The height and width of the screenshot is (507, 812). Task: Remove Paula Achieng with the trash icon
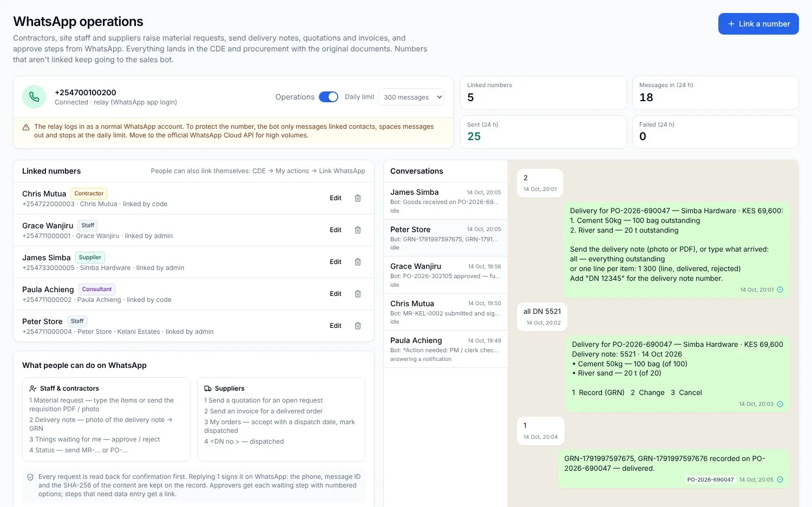(358, 294)
